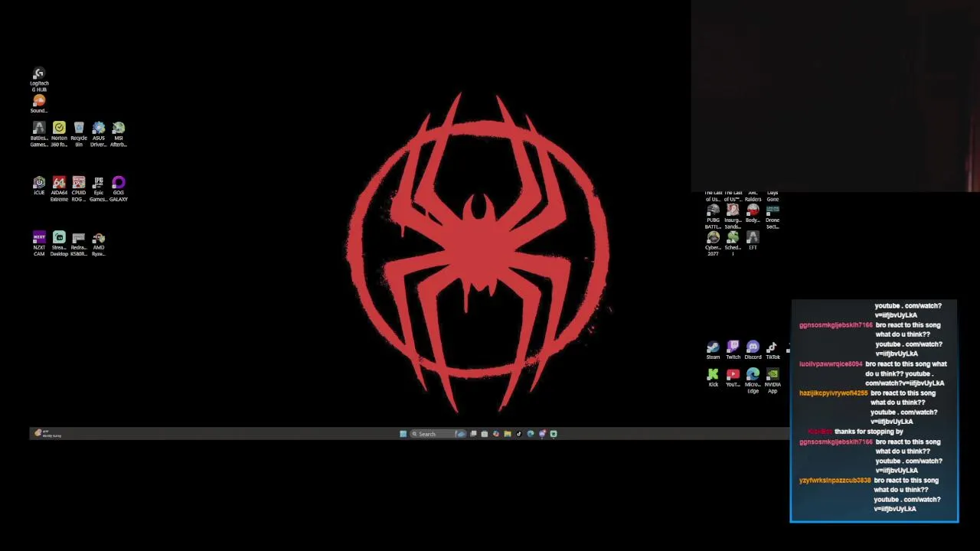Image resolution: width=980 pixels, height=551 pixels.
Task: Open the Insurgency Sandstorm shortcut
Action: 733,217
